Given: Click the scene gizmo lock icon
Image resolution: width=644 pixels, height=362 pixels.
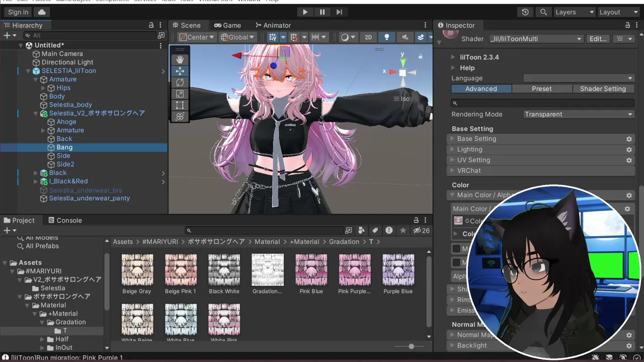Looking at the screenshot, I should tap(420, 56).
